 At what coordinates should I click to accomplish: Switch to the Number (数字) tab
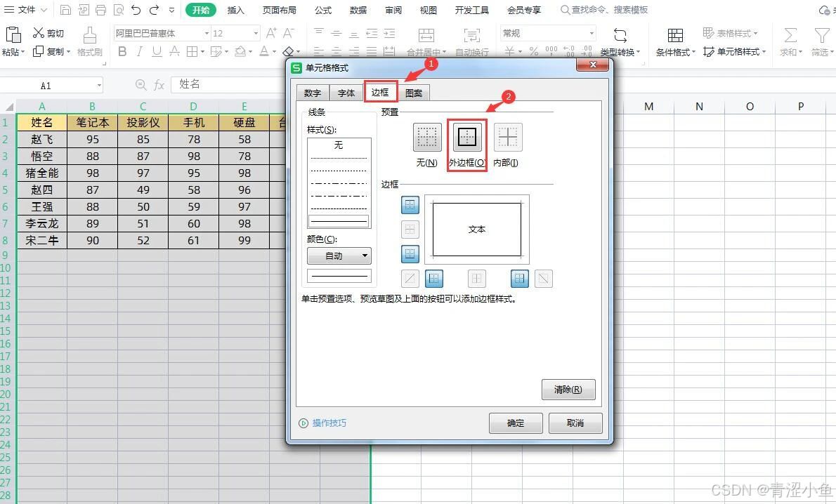click(313, 93)
